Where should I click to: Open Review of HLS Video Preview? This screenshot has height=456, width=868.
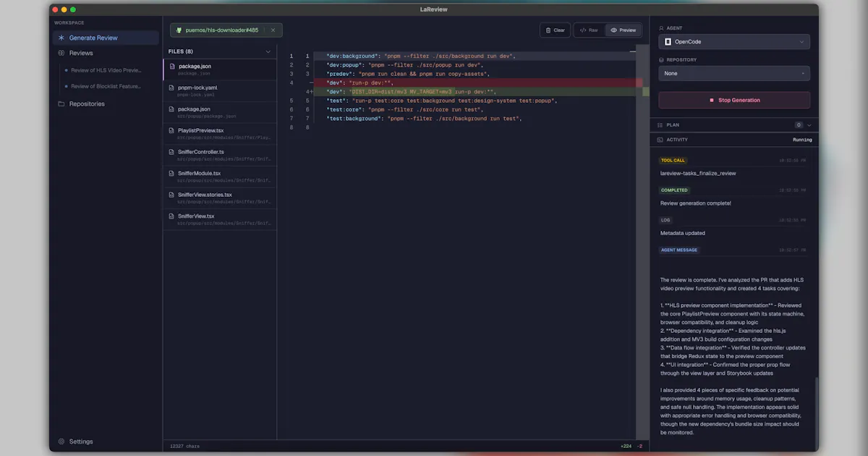pos(106,70)
